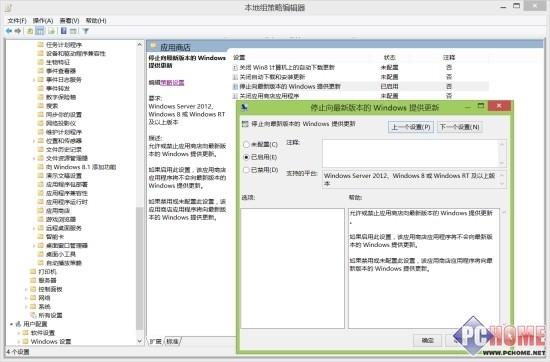The width and height of the screenshot is (550, 362).
Task: Select the 已启用(E) radio option
Action: 246,157
